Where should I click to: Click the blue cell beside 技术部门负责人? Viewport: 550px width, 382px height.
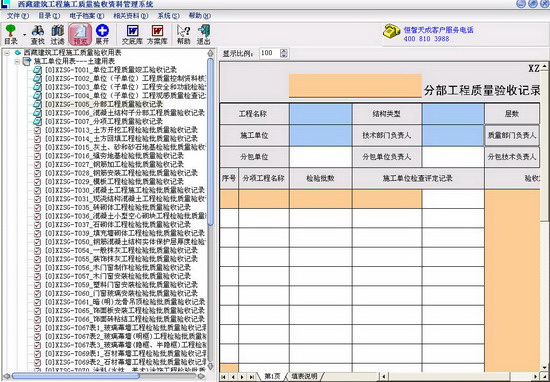coord(453,135)
